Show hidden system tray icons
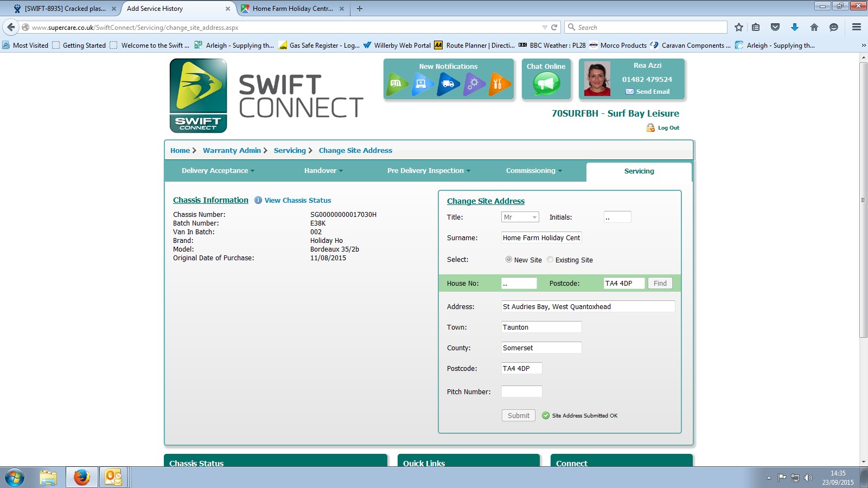 pyautogui.click(x=769, y=478)
